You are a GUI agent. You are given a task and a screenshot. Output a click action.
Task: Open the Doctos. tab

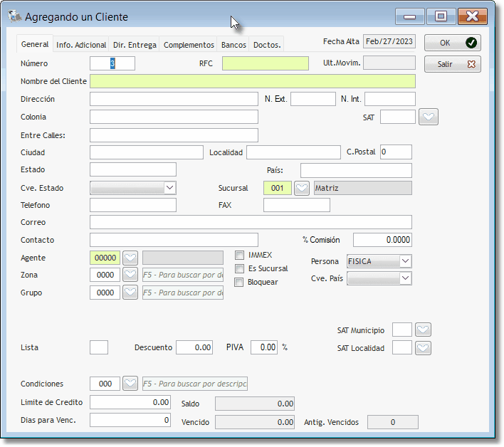(267, 45)
